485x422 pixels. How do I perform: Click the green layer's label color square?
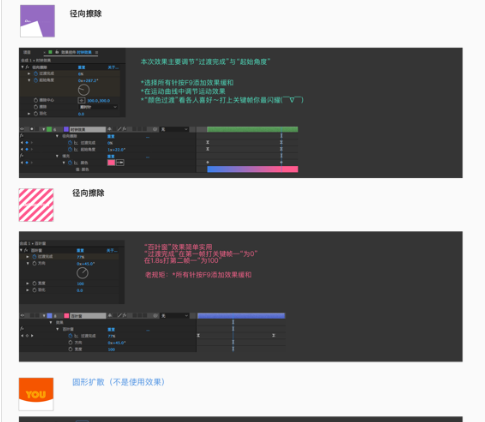point(49,129)
